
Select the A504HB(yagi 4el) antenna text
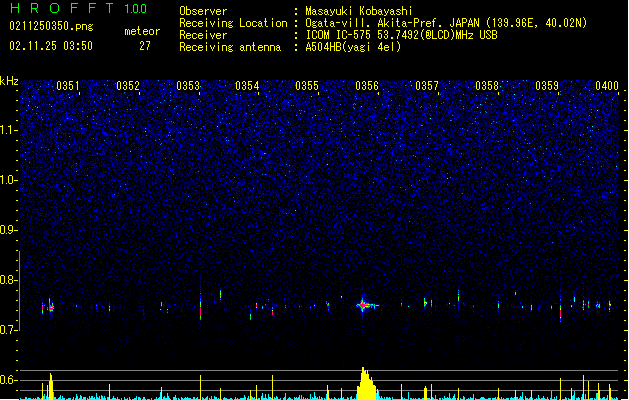pyautogui.click(x=353, y=47)
